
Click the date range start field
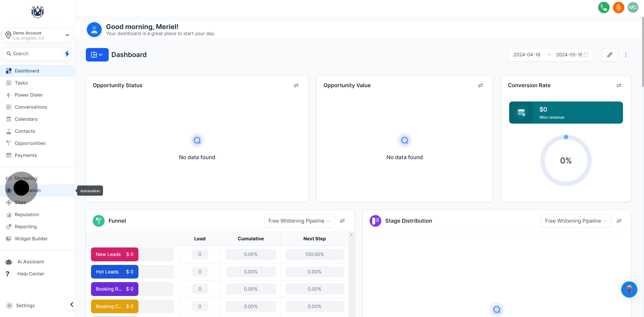point(527,55)
